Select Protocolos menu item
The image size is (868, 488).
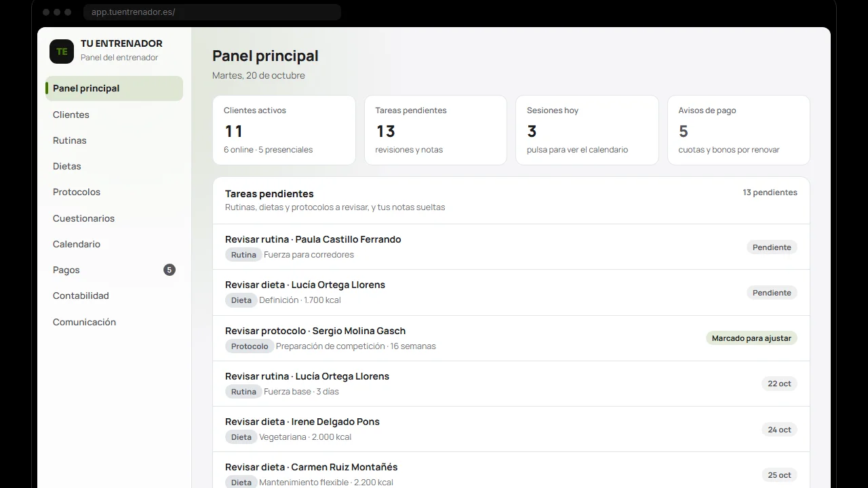[114, 192]
